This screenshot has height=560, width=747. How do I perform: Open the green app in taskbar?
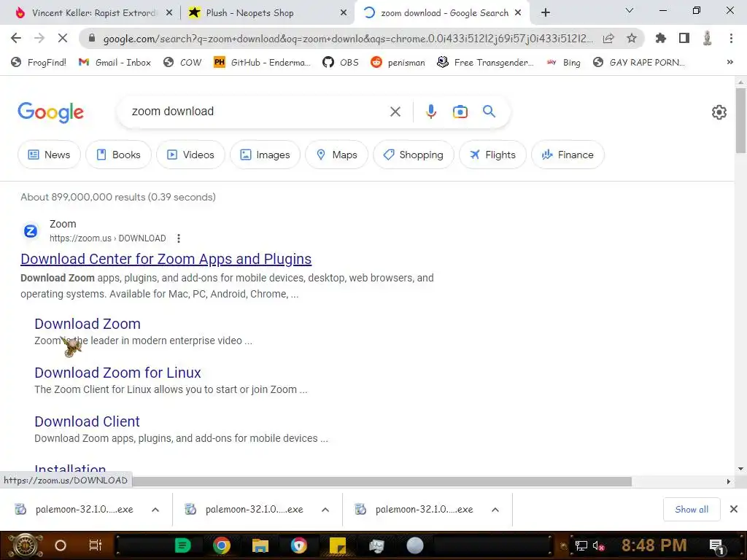click(182, 545)
